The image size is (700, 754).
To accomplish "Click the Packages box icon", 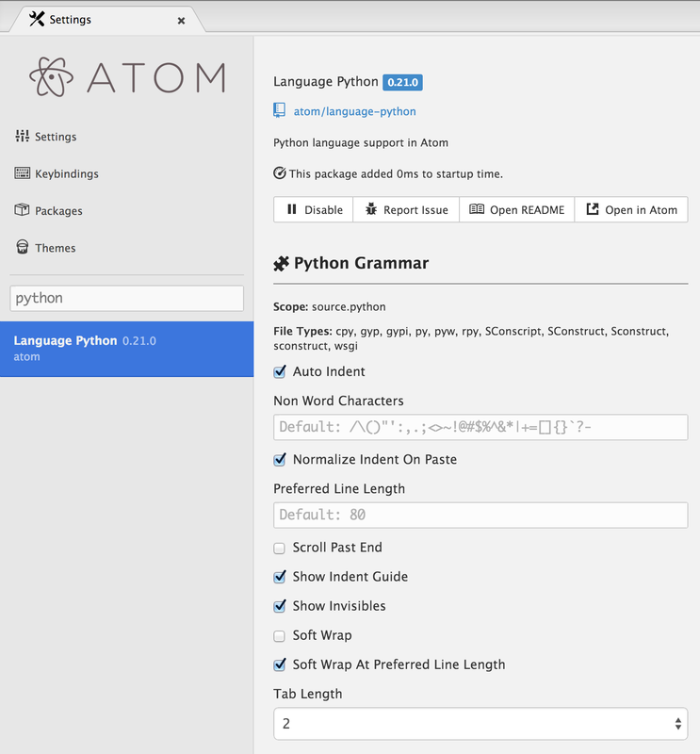I will (23, 210).
